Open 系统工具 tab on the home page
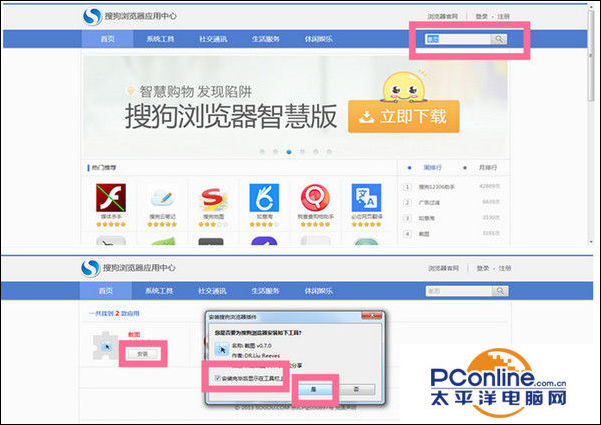The width and height of the screenshot is (601, 425). click(x=160, y=39)
